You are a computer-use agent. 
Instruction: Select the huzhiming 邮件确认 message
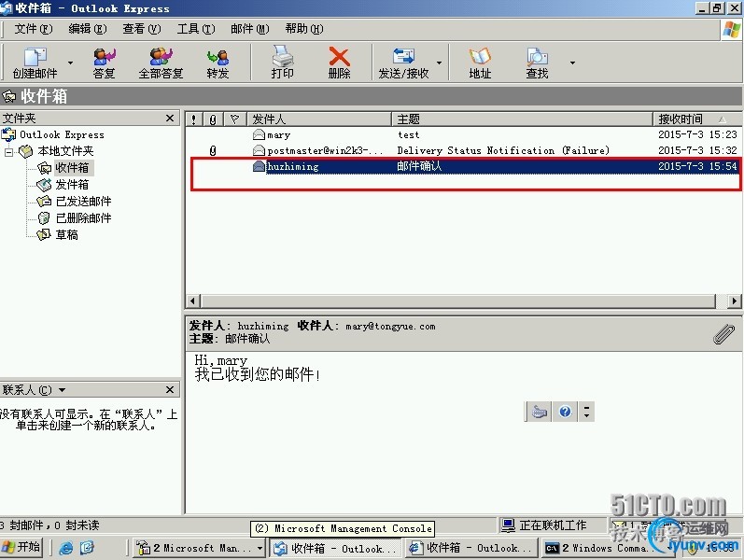pyautogui.click(x=463, y=166)
